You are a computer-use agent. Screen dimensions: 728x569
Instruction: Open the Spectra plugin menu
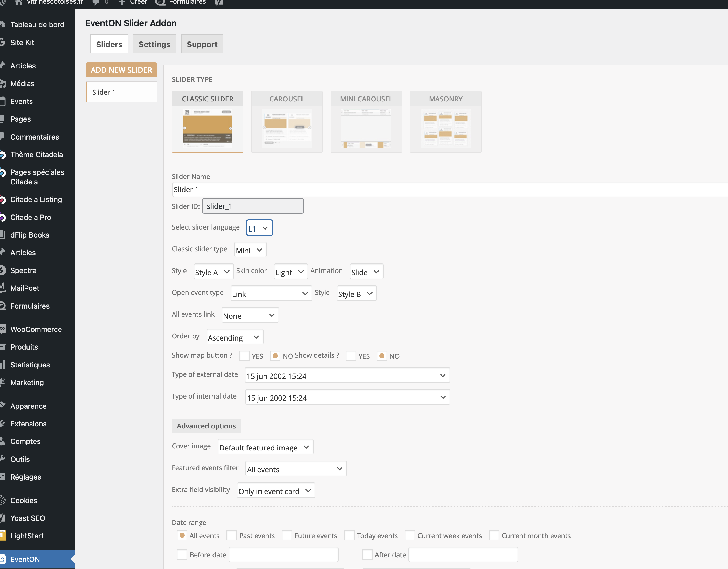[23, 270]
